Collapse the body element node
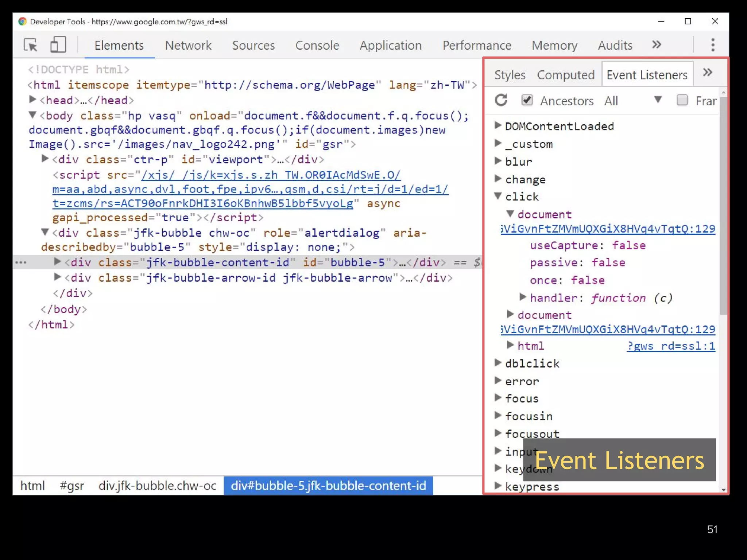Viewport: 747px width, 560px height. (32, 115)
